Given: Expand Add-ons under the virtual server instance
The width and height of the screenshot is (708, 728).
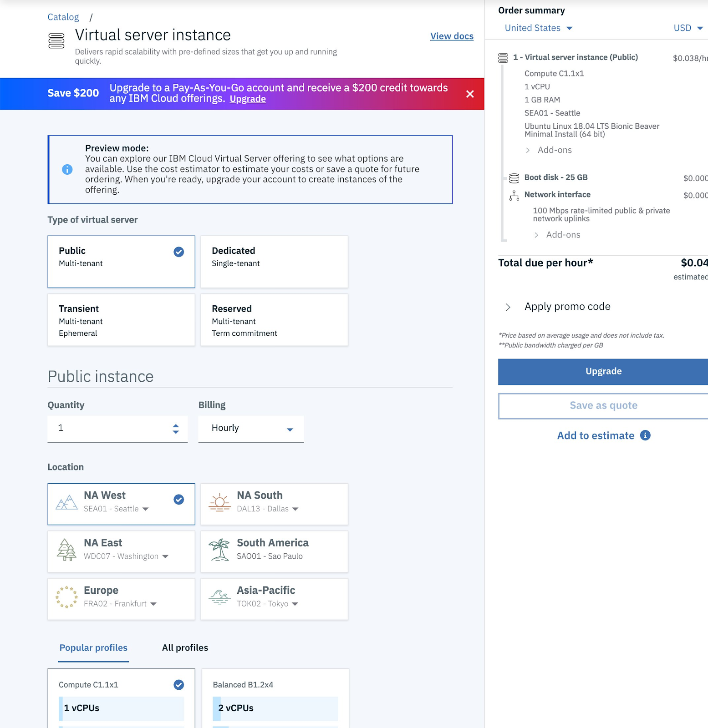Looking at the screenshot, I should click(549, 150).
